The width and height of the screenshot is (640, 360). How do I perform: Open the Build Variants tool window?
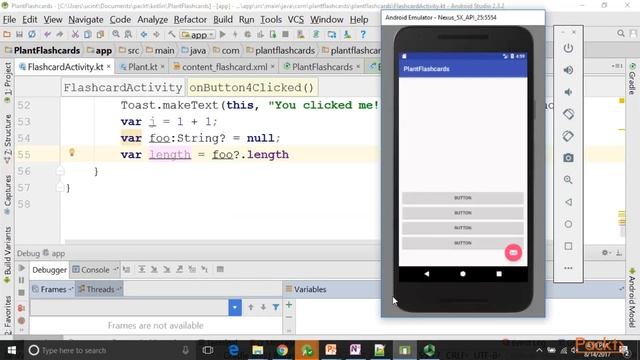[7, 255]
